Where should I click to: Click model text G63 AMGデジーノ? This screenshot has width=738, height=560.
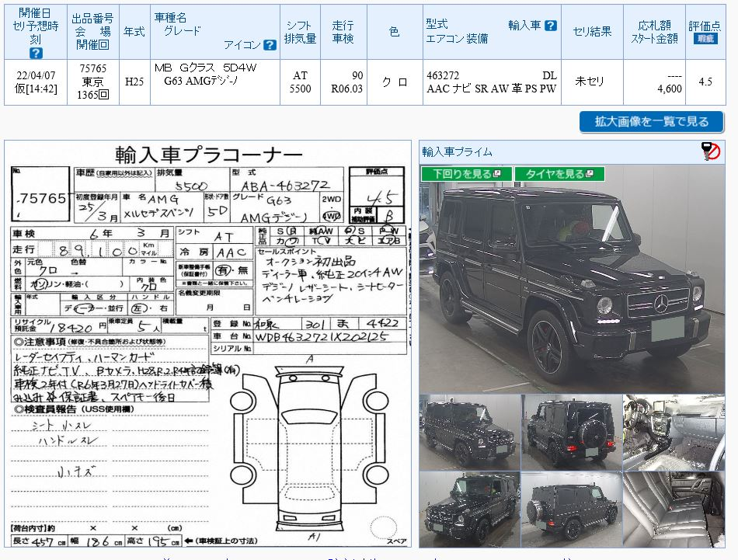[x=201, y=81]
